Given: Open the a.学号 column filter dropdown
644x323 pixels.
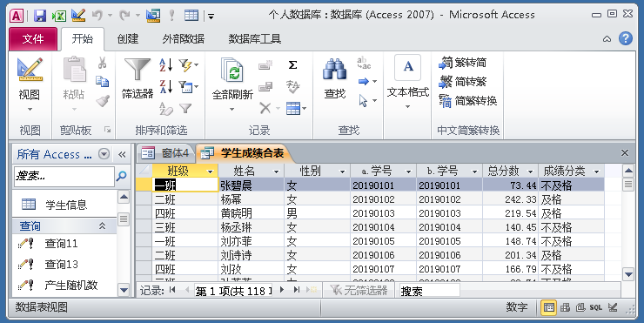Looking at the screenshot, I should coord(409,172).
